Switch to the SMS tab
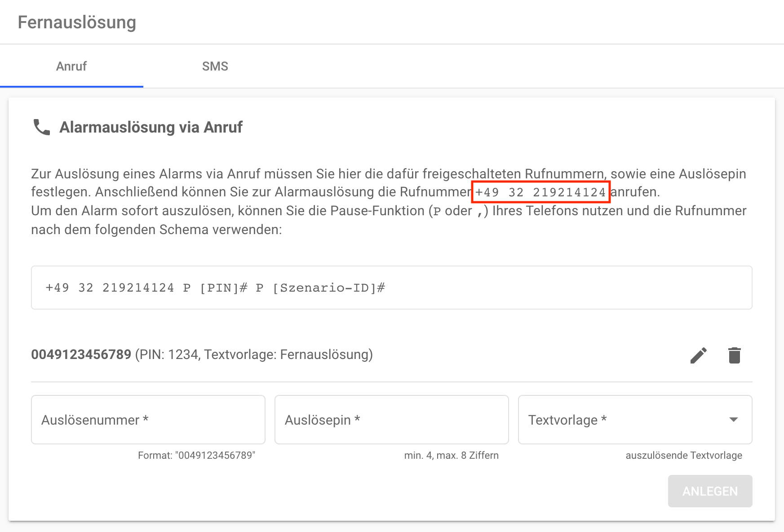784x532 pixels. click(x=215, y=66)
